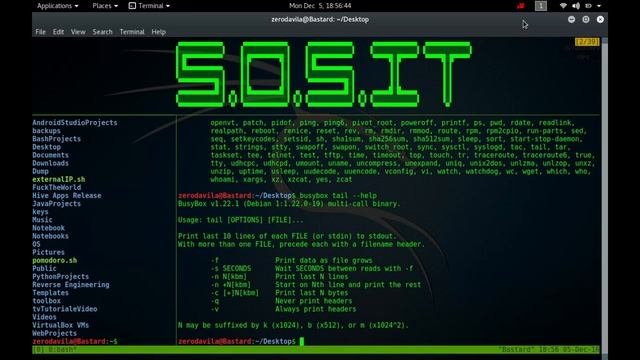Click the tmux status "Bastard" time display

point(549,350)
